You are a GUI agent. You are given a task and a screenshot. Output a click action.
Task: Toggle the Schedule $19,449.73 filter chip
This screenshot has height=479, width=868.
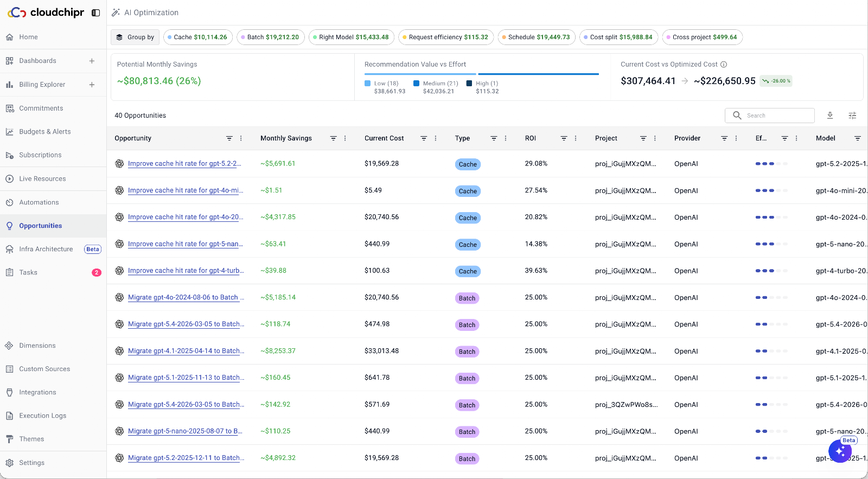point(537,37)
